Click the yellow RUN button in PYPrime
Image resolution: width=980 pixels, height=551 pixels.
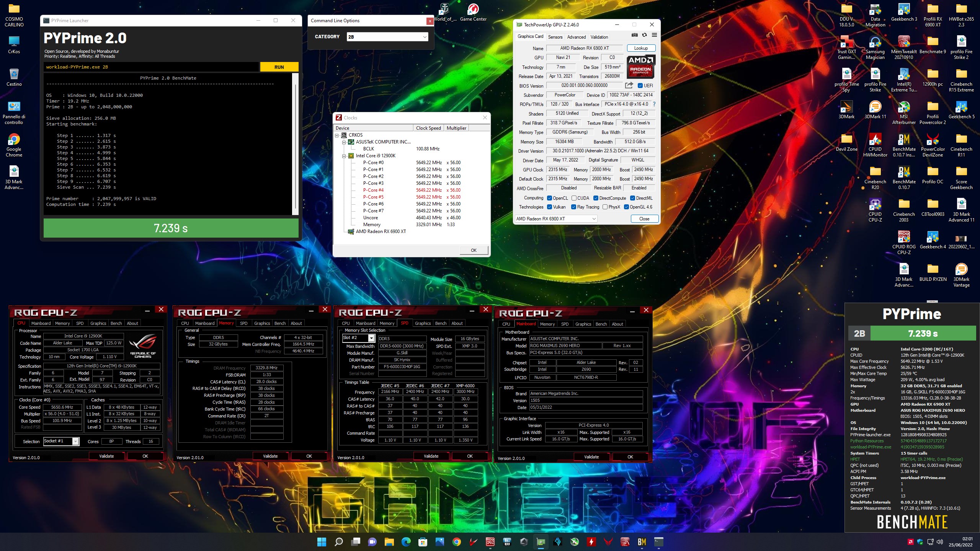point(279,67)
